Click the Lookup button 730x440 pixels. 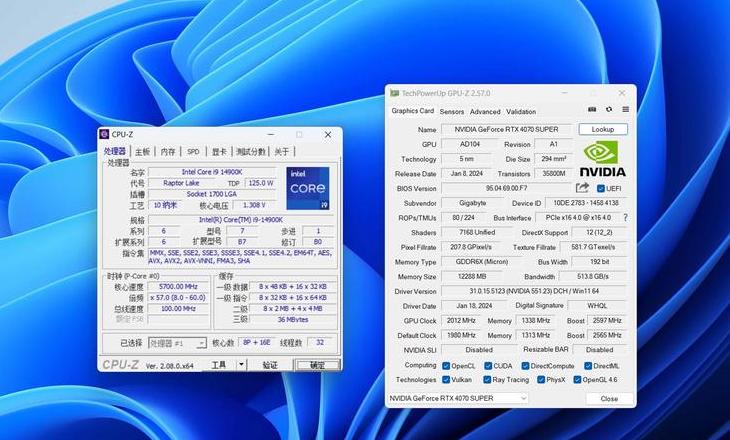click(603, 129)
